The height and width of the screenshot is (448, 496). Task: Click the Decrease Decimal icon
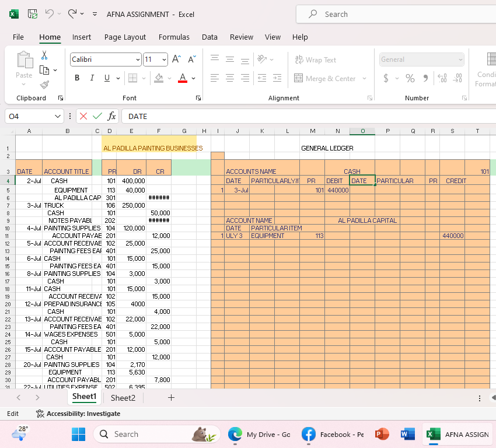[457, 78]
